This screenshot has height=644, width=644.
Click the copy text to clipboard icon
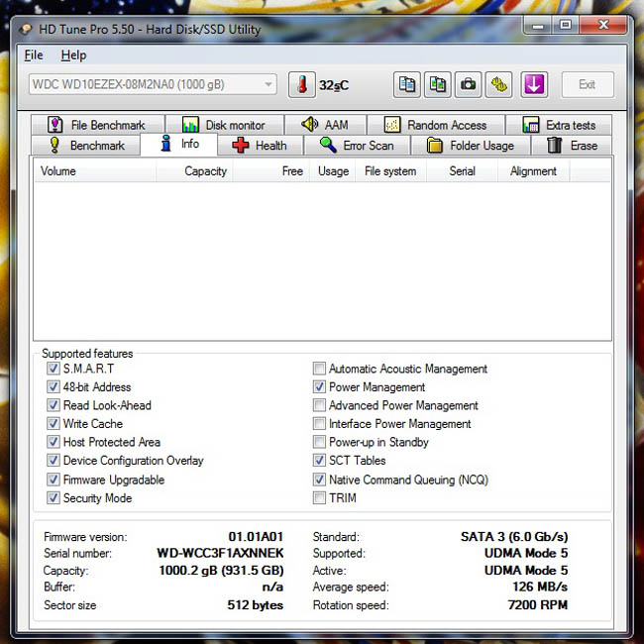(406, 84)
